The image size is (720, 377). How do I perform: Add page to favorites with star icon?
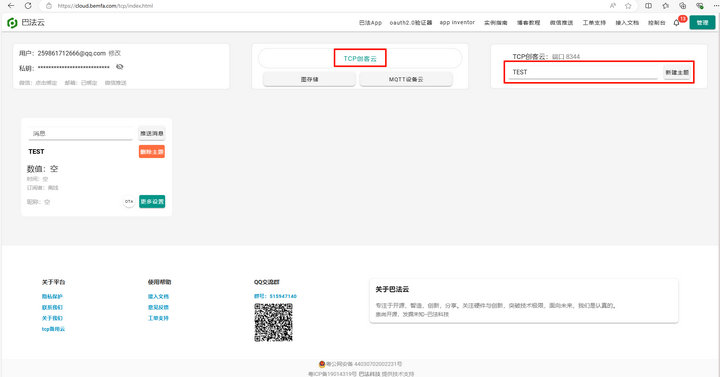(628, 6)
